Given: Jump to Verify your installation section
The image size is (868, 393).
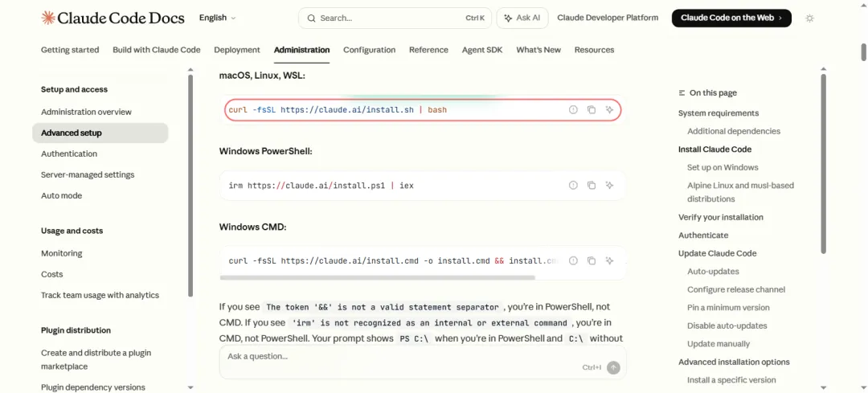Looking at the screenshot, I should (x=720, y=217).
